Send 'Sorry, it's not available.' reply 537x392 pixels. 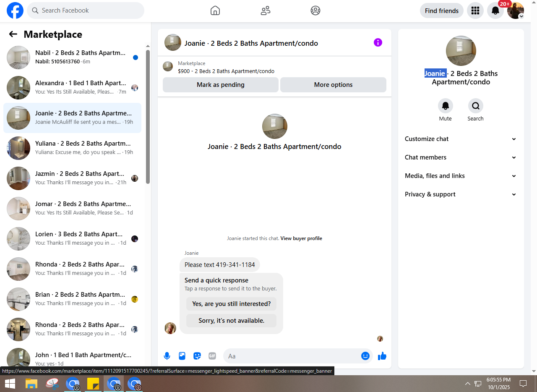[231, 321]
